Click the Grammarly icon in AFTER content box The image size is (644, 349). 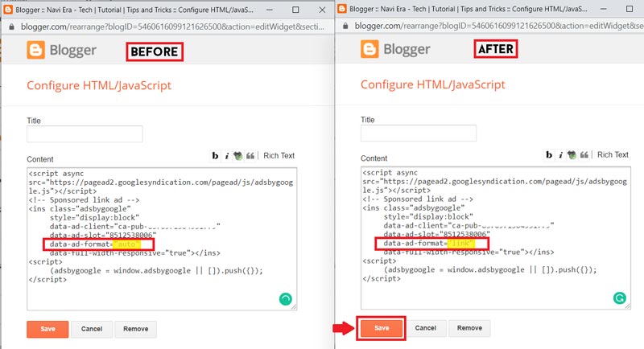click(x=619, y=298)
